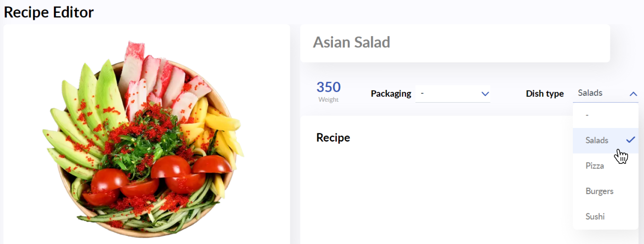This screenshot has width=644, height=244.
Task: Choose the blank dash dish type option
Action: point(605,115)
